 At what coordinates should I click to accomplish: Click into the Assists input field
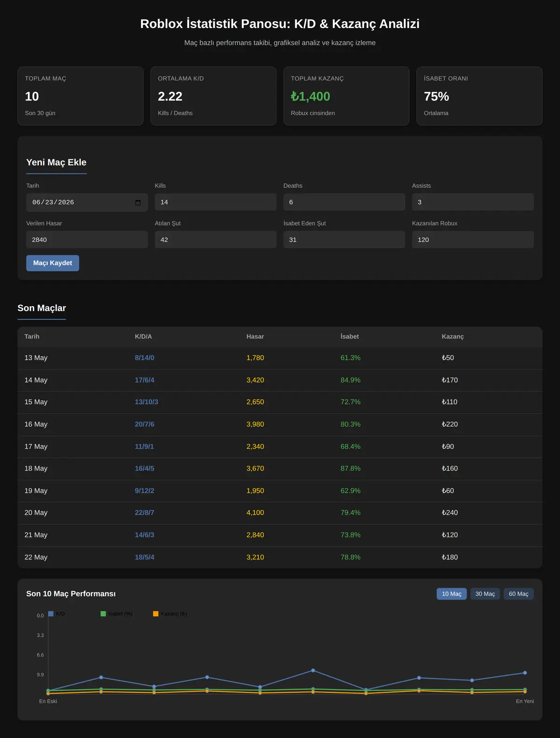click(473, 202)
